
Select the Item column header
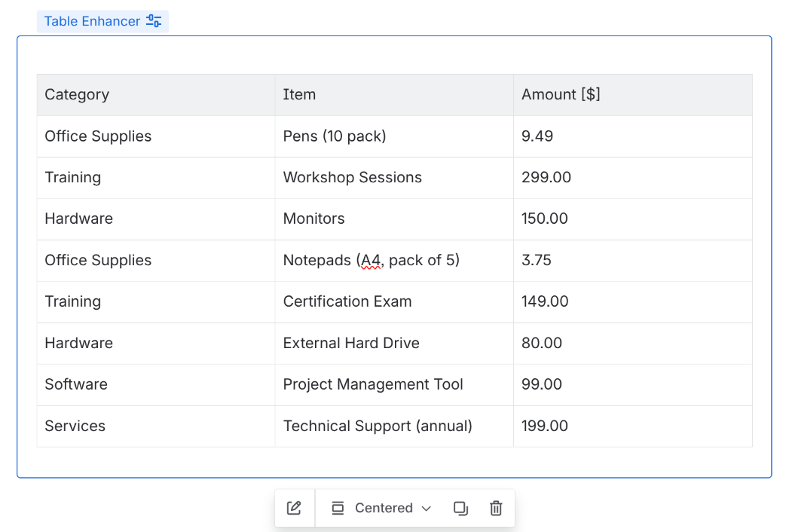299,95
